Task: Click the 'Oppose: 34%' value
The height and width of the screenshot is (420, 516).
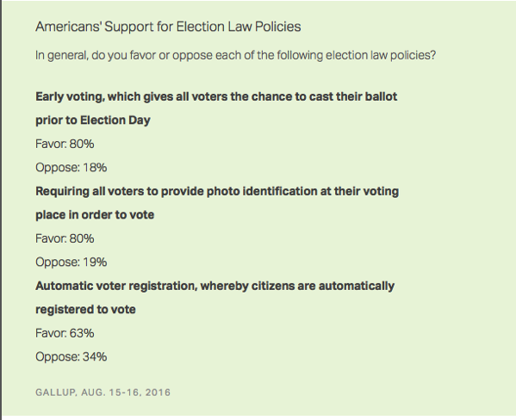Action: (x=71, y=357)
